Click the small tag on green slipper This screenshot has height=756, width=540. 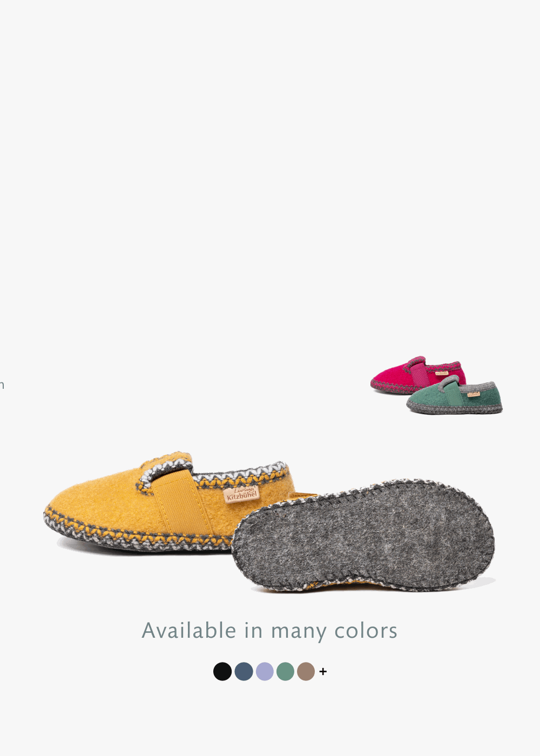[474, 394]
